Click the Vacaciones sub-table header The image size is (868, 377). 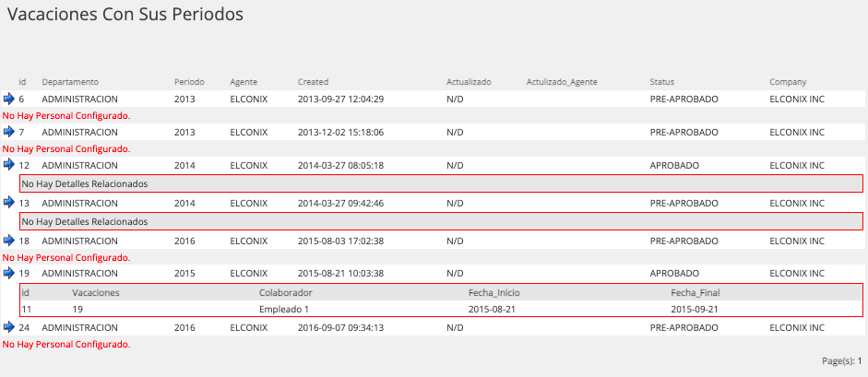(x=96, y=292)
